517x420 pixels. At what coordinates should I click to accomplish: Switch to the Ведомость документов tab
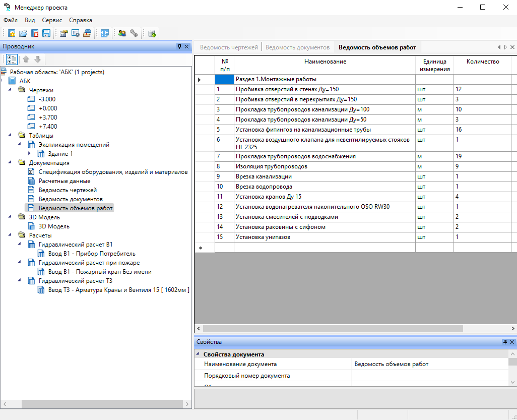click(297, 47)
